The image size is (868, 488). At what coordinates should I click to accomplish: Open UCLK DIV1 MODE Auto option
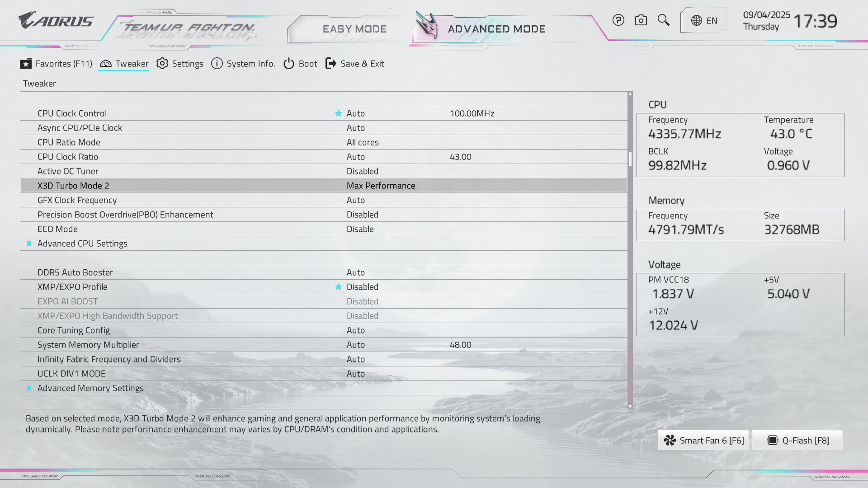[356, 374]
